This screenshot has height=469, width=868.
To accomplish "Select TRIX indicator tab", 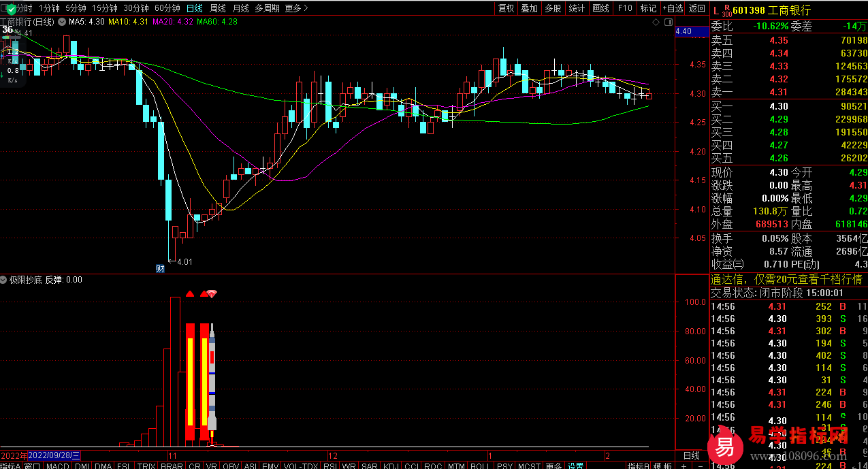I will 146,466.
